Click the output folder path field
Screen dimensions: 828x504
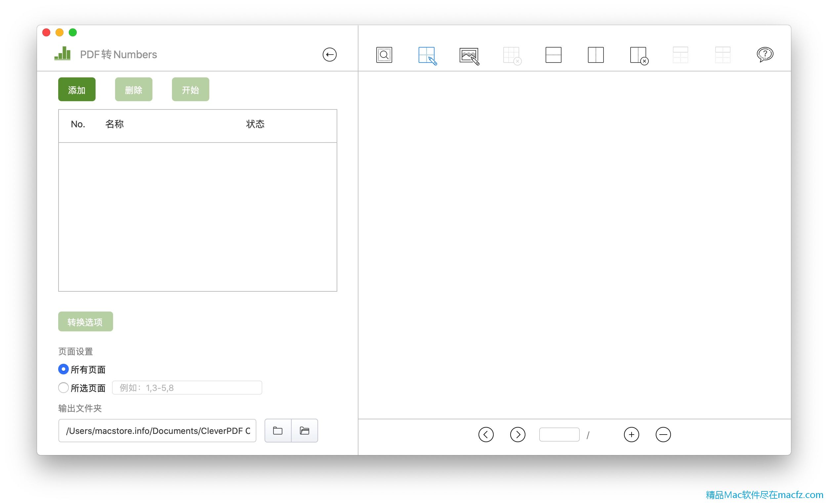(157, 430)
